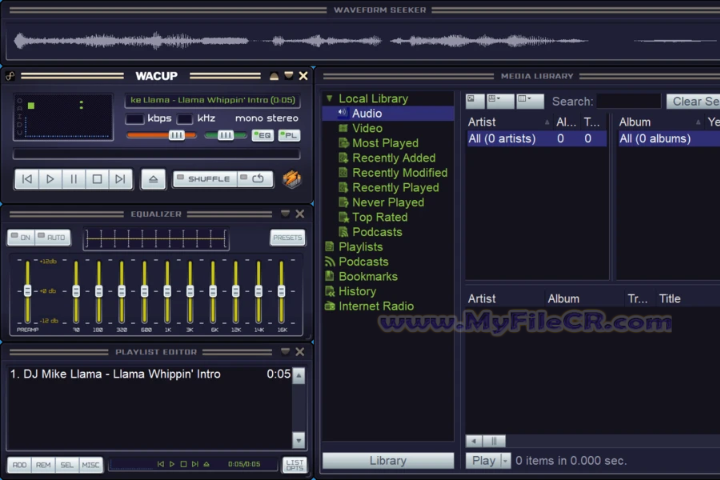Viewport: 720px width, 480px height.
Task: Open playlist SEL menu
Action: click(67, 465)
